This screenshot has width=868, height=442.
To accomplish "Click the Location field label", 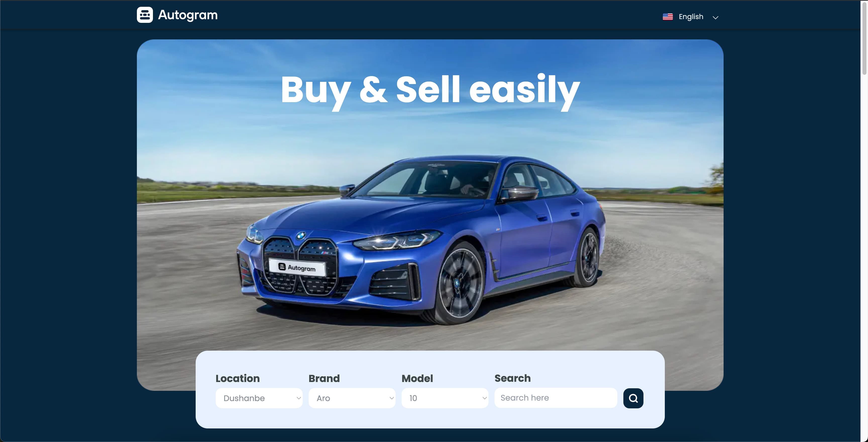I will coord(238,378).
